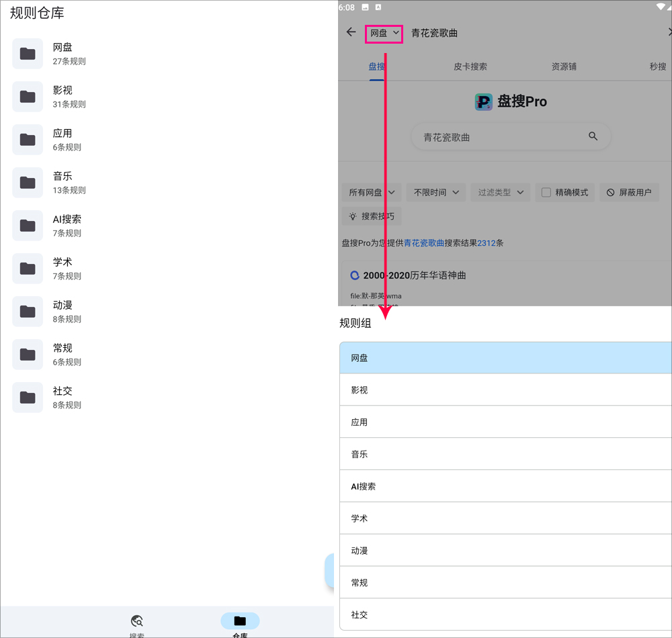Select 学术 in the 规则组 list
672x638 pixels.
(x=506, y=518)
